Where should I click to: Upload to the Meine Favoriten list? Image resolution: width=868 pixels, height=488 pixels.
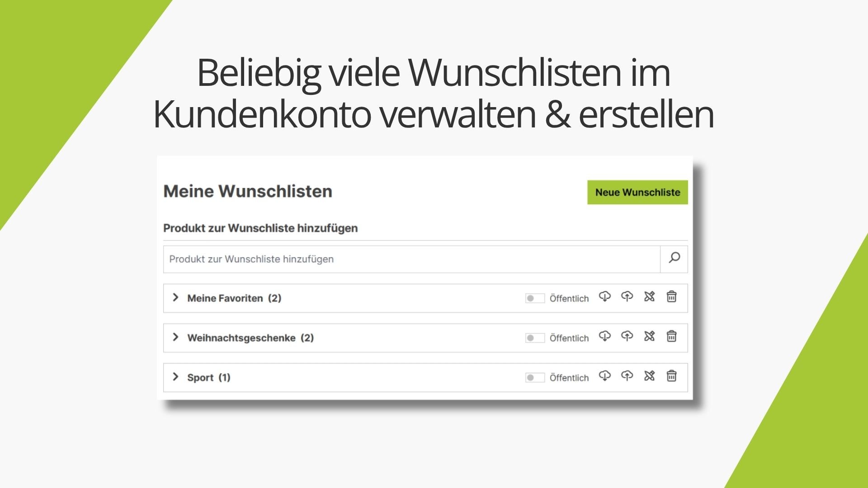click(627, 296)
